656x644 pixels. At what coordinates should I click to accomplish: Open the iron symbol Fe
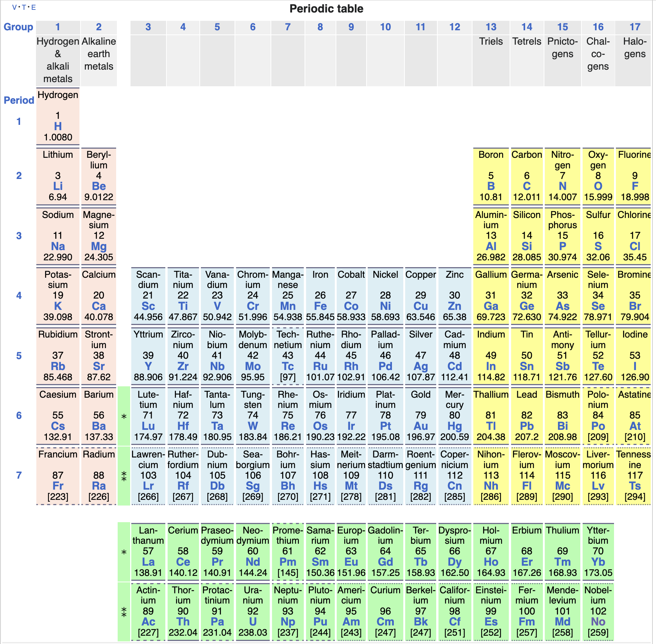[x=320, y=306]
